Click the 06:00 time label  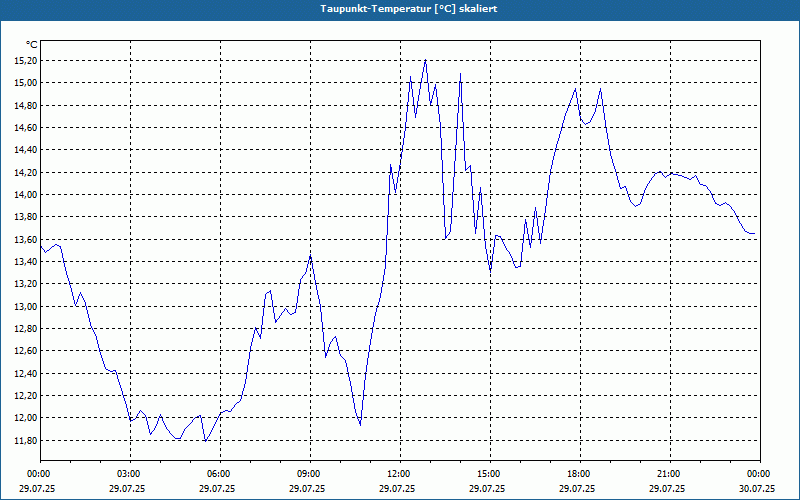pos(220,474)
